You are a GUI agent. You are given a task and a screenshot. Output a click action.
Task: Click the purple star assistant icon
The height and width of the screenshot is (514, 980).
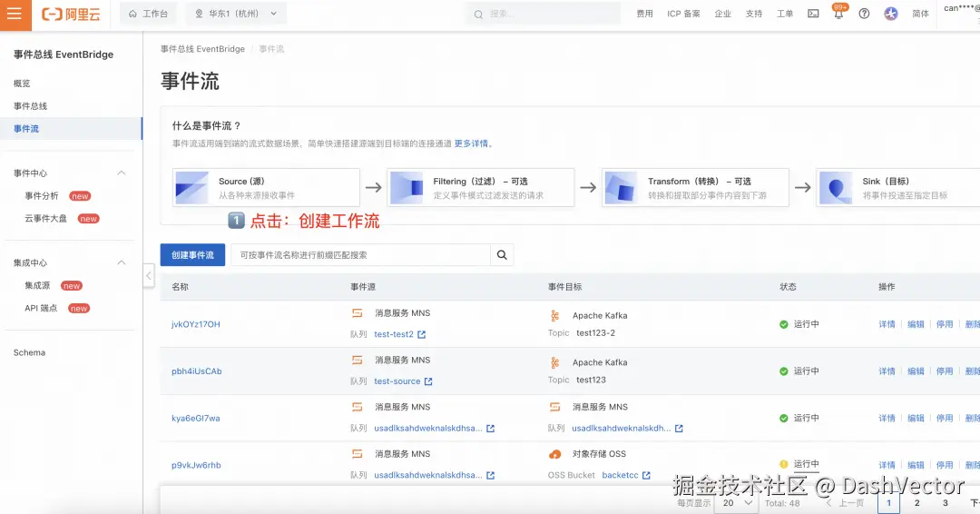click(891, 14)
